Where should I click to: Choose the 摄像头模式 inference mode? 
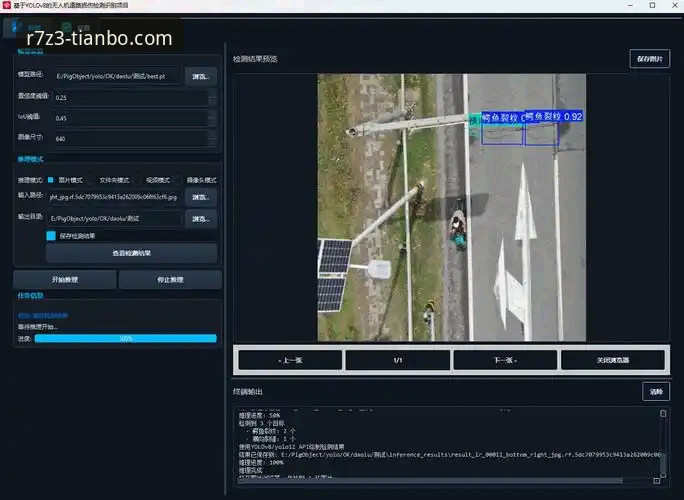coord(201,180)
